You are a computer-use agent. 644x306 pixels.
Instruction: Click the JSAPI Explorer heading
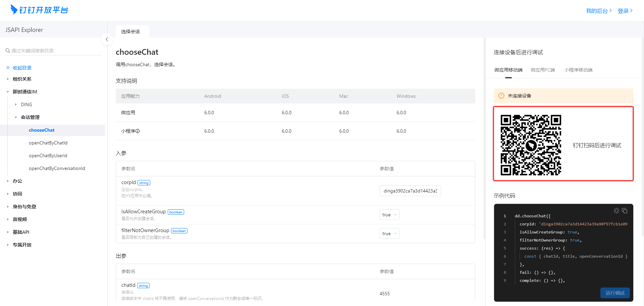coord(24,30)
